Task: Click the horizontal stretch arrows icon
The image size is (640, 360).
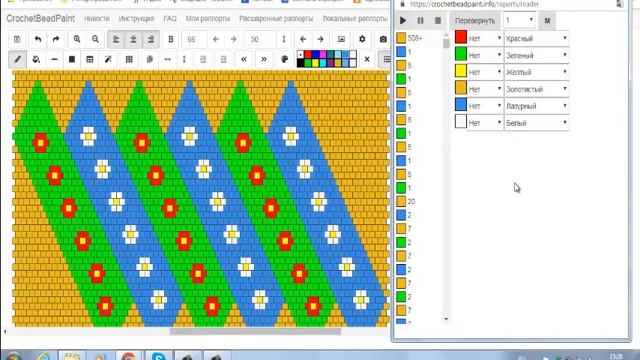Action: (x=167, y=59)
